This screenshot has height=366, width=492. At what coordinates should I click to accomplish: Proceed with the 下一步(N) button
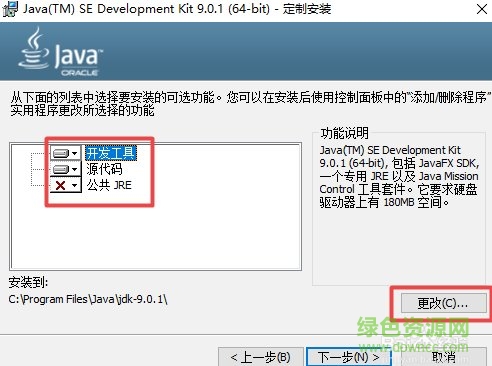349,357
